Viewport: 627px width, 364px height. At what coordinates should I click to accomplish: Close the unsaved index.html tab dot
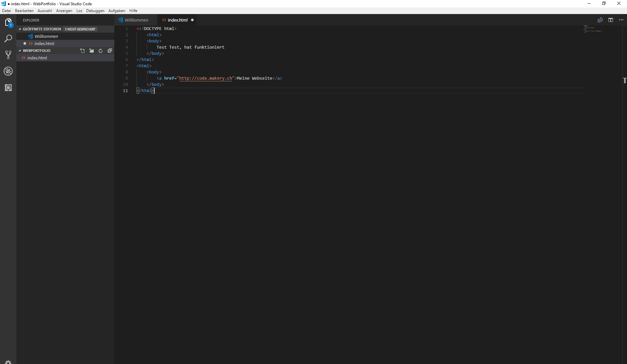point(192,20)
